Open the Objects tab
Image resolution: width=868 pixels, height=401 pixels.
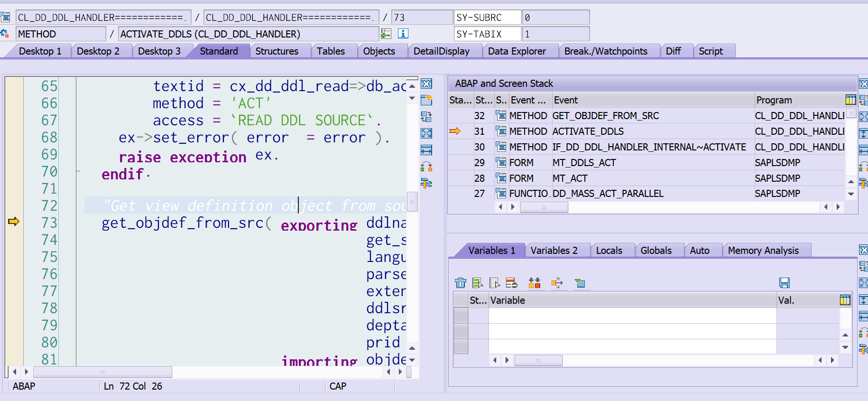pos(379,51)
